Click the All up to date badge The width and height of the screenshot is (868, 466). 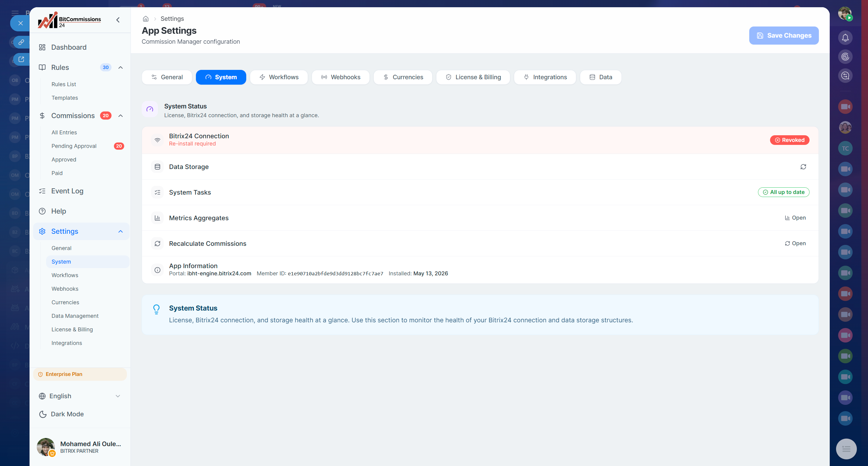click(783, 192)
